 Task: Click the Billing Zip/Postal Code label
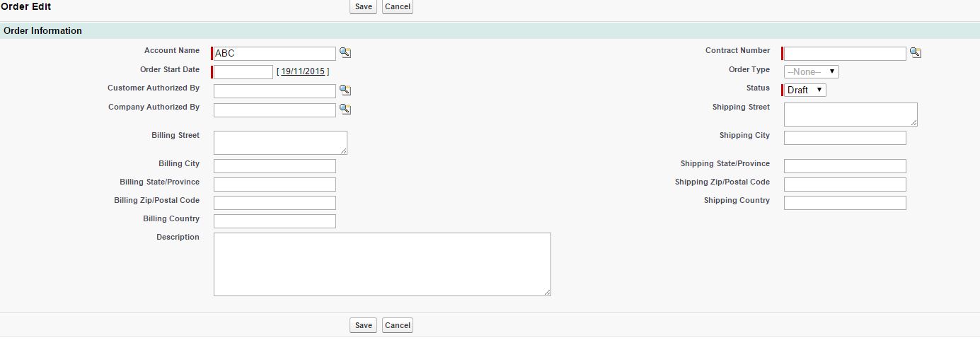[157, 200]
